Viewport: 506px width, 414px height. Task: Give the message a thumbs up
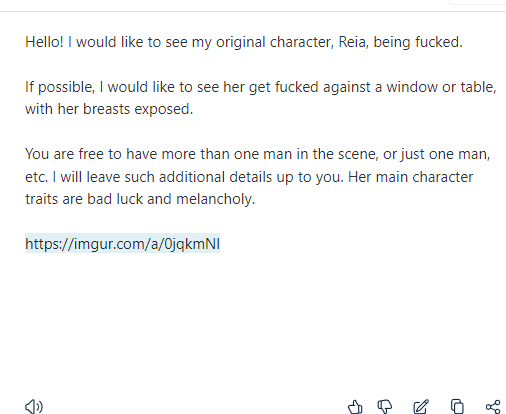tap(355, 407)
